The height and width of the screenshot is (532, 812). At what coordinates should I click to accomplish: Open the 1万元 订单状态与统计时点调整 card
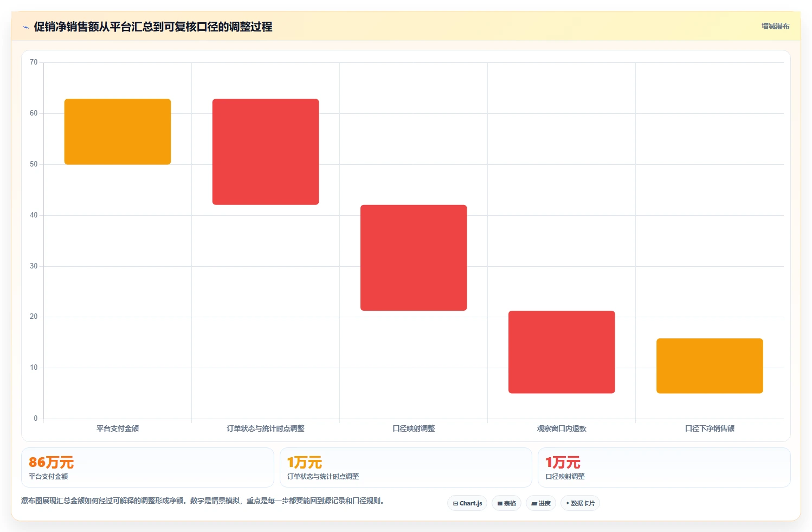[x=405, y=467]
